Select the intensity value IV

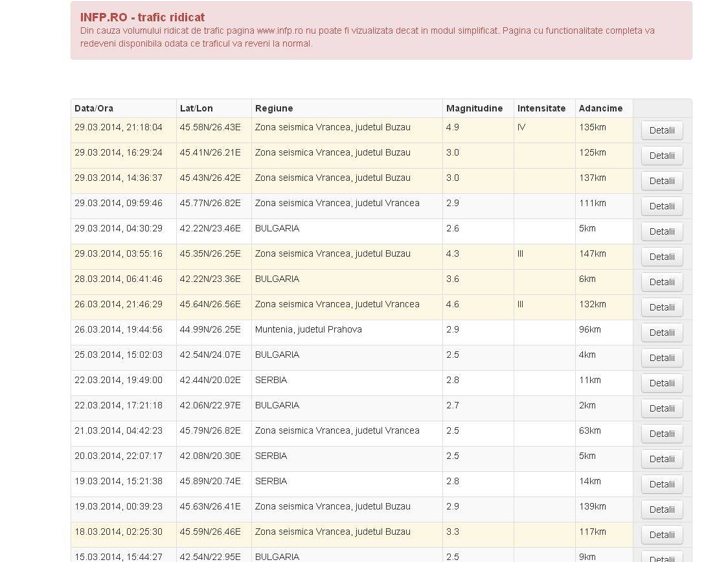tap(521, 127)
